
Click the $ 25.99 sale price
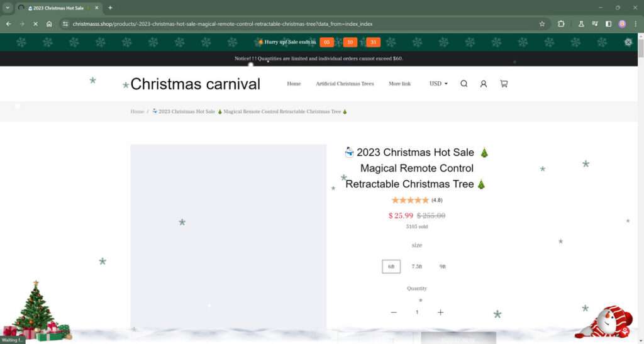click(401, 216)
